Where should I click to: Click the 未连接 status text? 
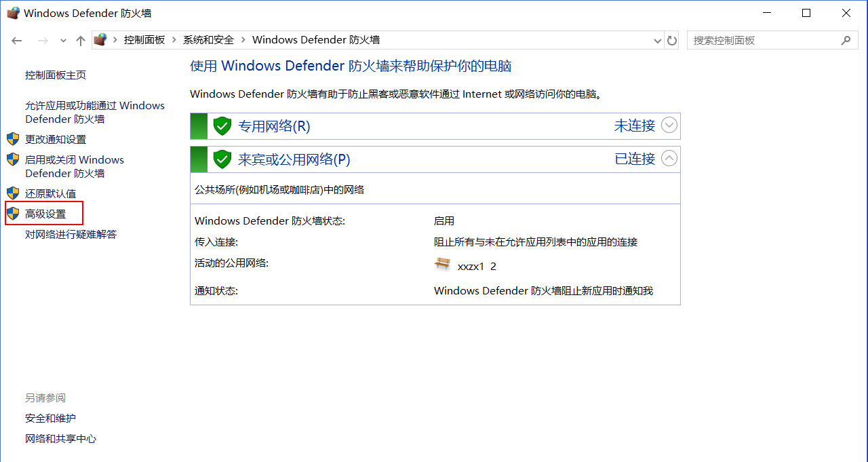[635, 126]
